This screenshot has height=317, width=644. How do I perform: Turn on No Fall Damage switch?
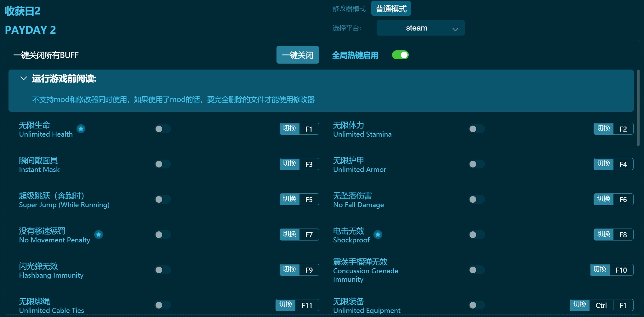(476, 199)
